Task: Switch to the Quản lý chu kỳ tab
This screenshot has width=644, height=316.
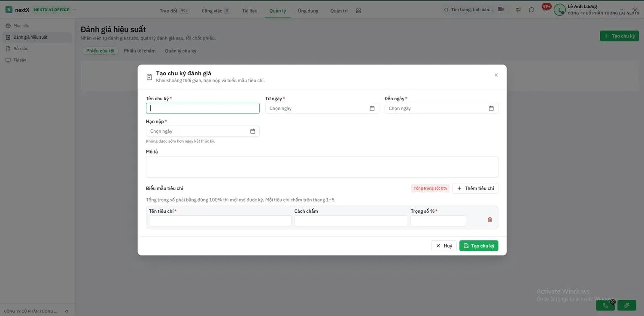Action: coord(181,51)
